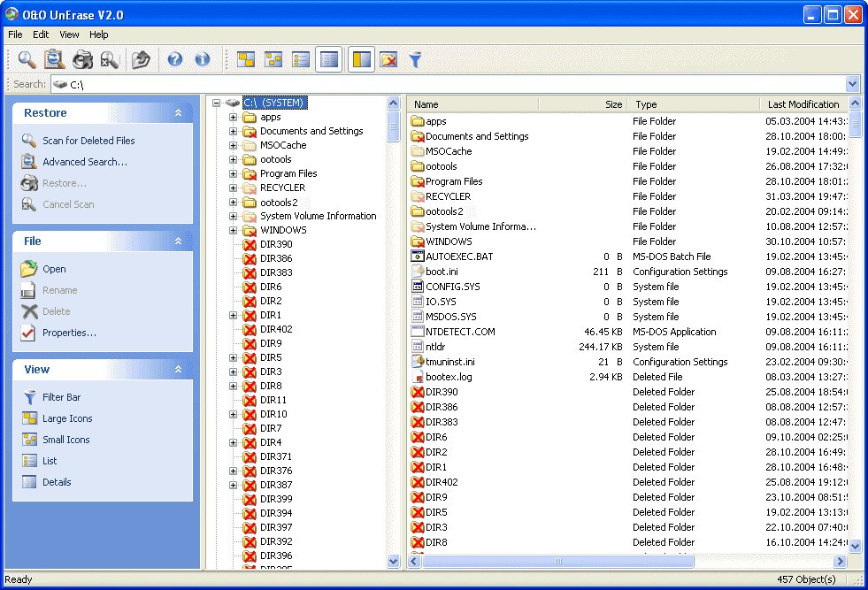Collapse the Restore panel chevron

[178, 113]
